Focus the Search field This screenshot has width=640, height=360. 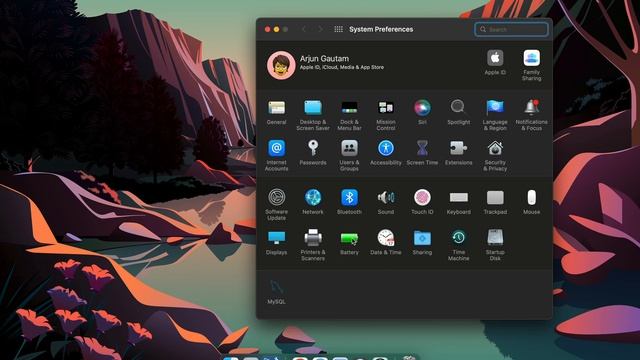pos(511,29)
